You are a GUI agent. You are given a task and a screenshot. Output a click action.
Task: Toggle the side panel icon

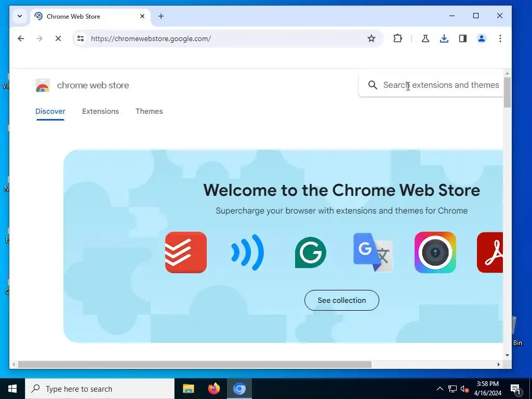[x=463, y=38]
